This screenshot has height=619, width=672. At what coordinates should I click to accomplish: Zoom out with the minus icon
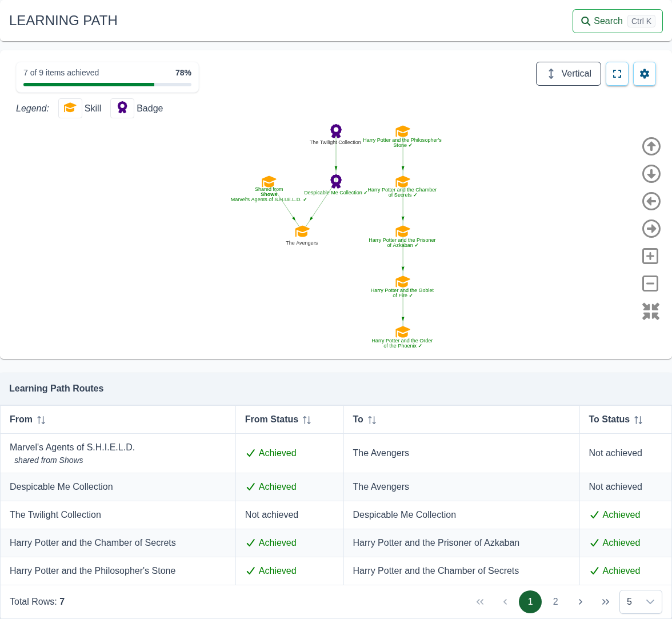pyautogui.click(x=650, y=283)
